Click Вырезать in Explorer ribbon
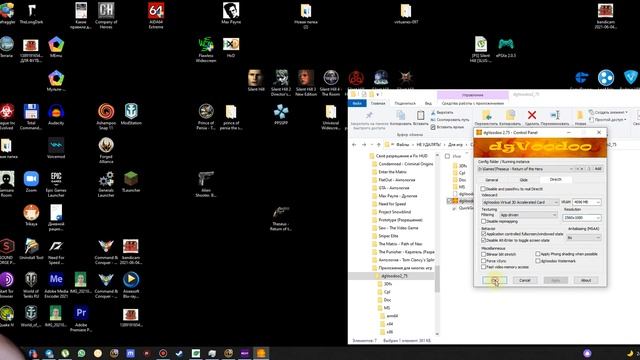 [x=442, y=112]
